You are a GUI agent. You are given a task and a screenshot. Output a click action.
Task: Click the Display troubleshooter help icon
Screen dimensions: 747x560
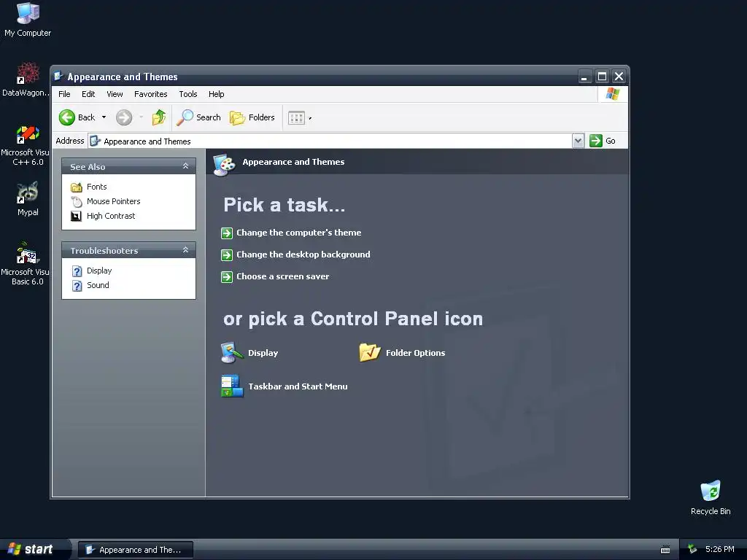[x=77, y=271]
